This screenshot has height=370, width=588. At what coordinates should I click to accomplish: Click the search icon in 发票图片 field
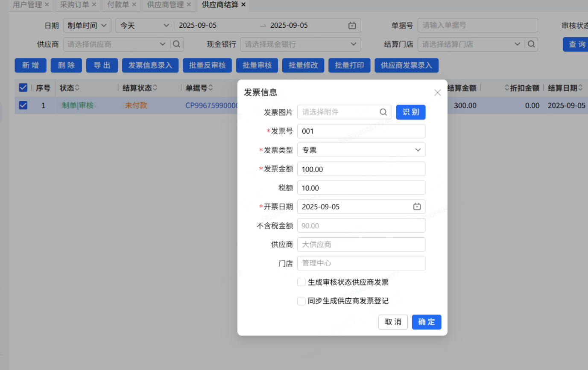click(383, 112)
